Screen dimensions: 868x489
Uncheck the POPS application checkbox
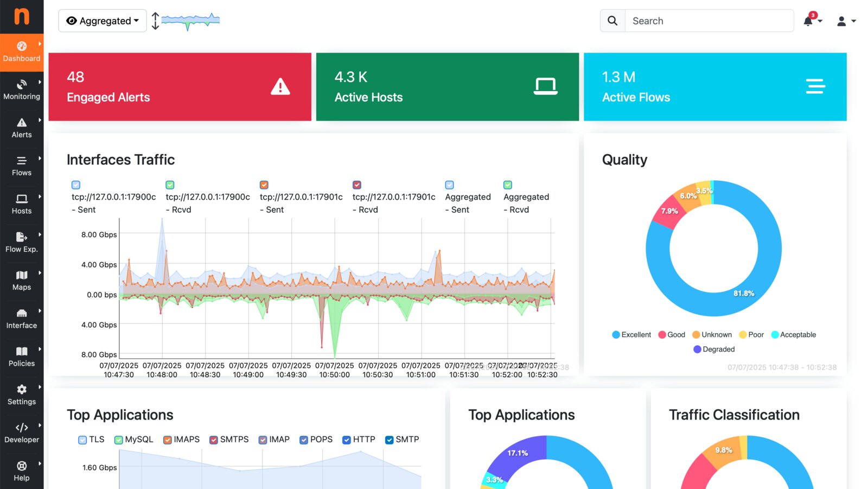click(x=304, y=440)
